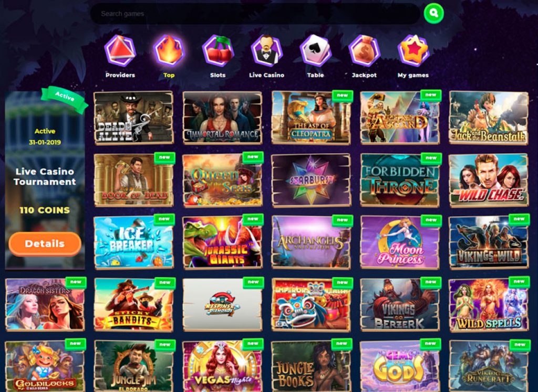Click the green search magnifier button
This screenshot has height=392, width=538.
pos(433,13)
